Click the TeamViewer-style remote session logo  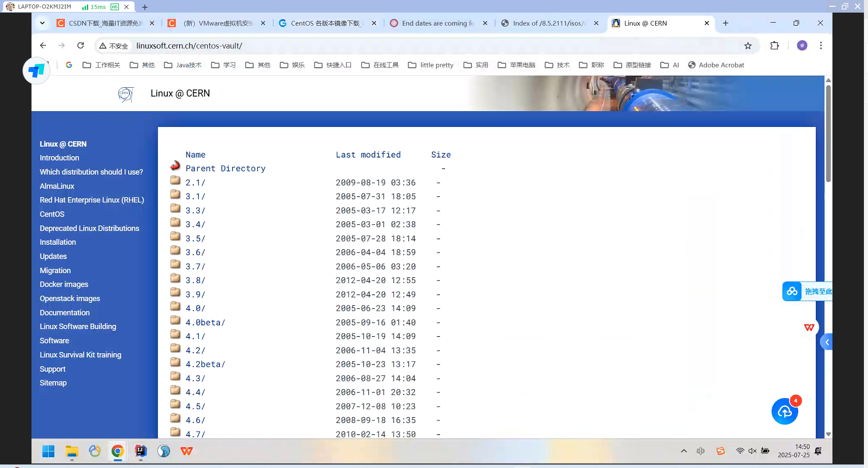click(x=36, y=70)
